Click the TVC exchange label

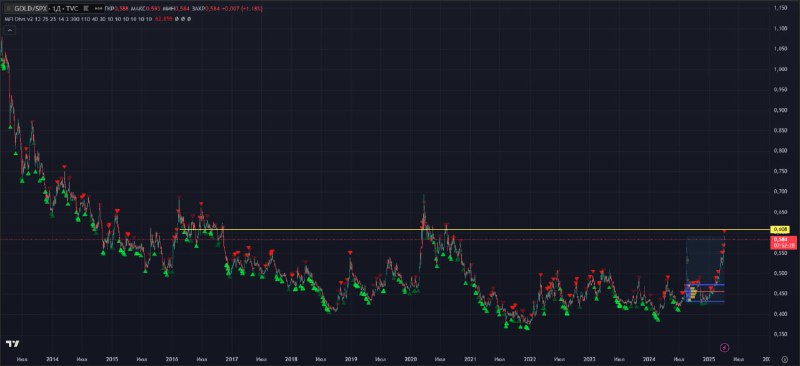(71, 9)
